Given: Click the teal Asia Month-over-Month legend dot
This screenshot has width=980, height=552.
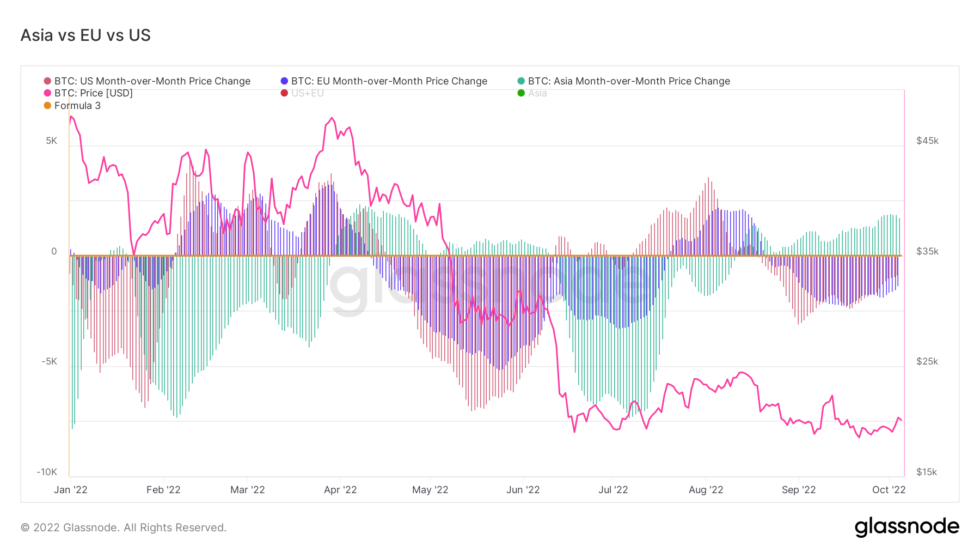Looking at the screenshot, I should click(x=521, y=81).
